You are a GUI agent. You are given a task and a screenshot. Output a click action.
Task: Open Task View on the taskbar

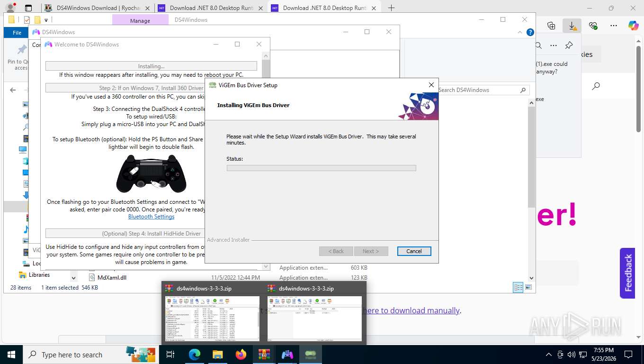(x=170, y=355)
